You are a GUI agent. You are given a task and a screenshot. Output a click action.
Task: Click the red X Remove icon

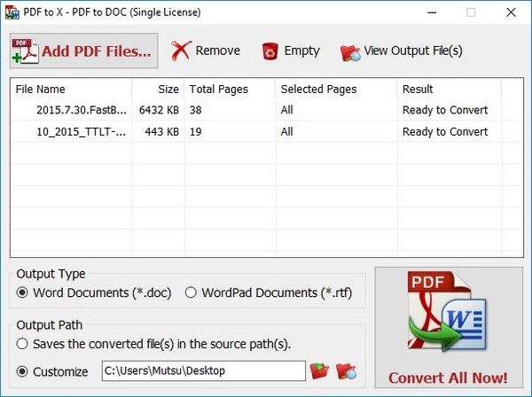[x=181, y=51]
